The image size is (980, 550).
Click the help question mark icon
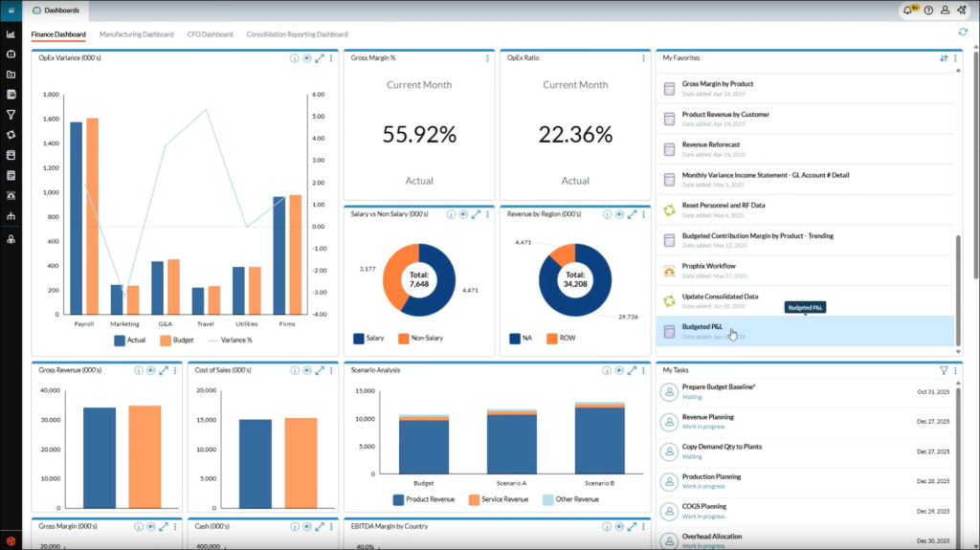[x=928, y=11]
